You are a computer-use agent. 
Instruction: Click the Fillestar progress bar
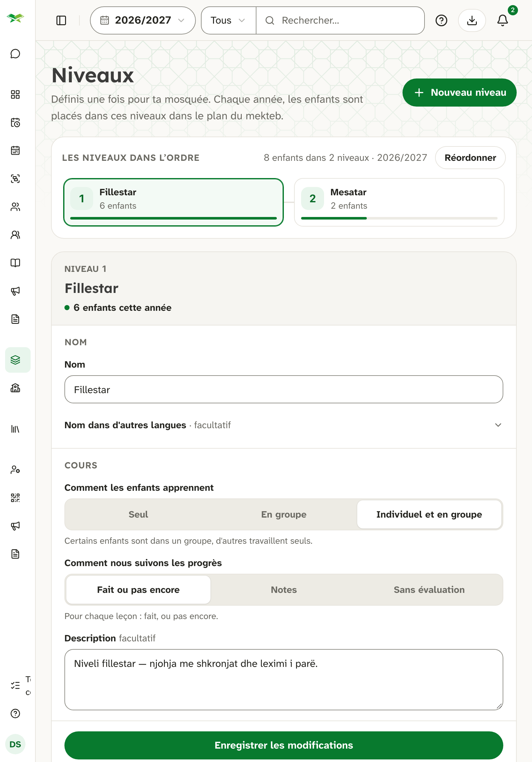(173, 218)
